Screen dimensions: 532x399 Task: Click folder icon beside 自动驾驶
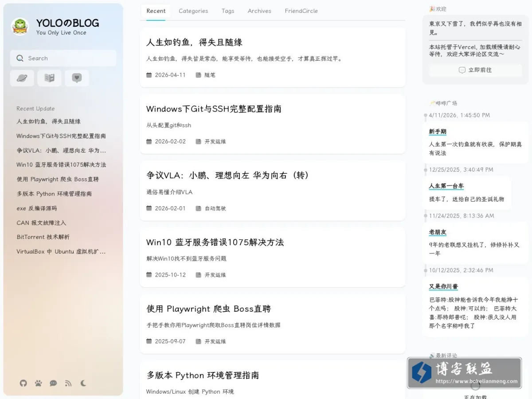click(199, 208)
